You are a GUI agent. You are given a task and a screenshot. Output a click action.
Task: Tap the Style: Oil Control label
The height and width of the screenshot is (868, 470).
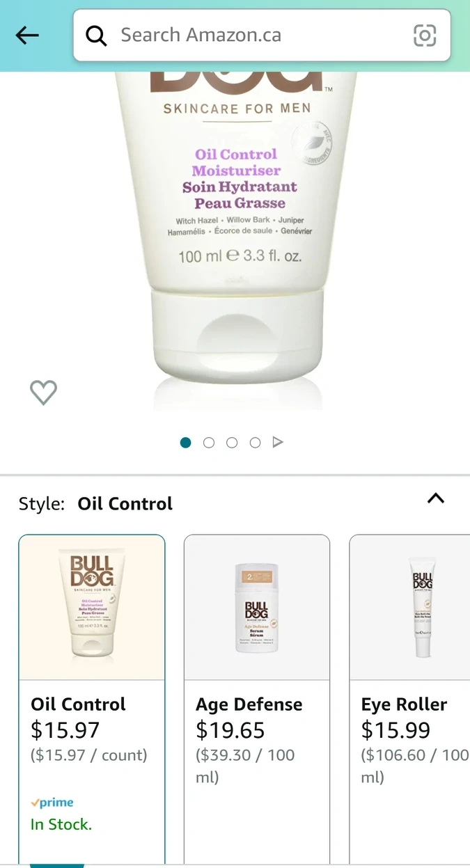tap(95, 504)
